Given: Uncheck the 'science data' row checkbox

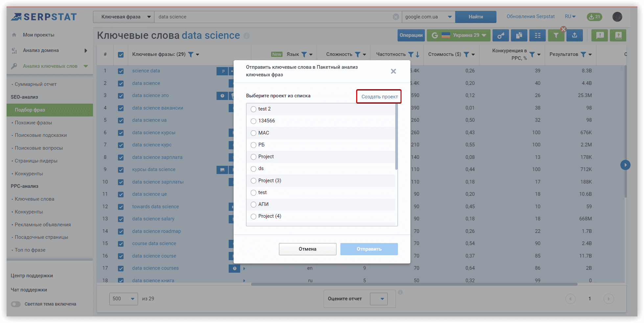Looking at the screenshot, I should [121, 71].
